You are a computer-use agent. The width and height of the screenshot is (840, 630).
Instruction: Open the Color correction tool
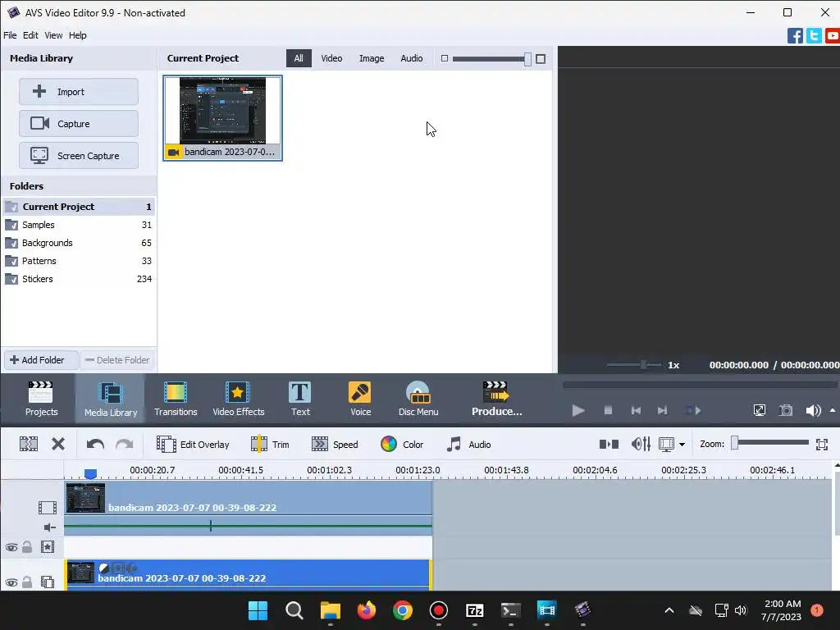point(402,444)
